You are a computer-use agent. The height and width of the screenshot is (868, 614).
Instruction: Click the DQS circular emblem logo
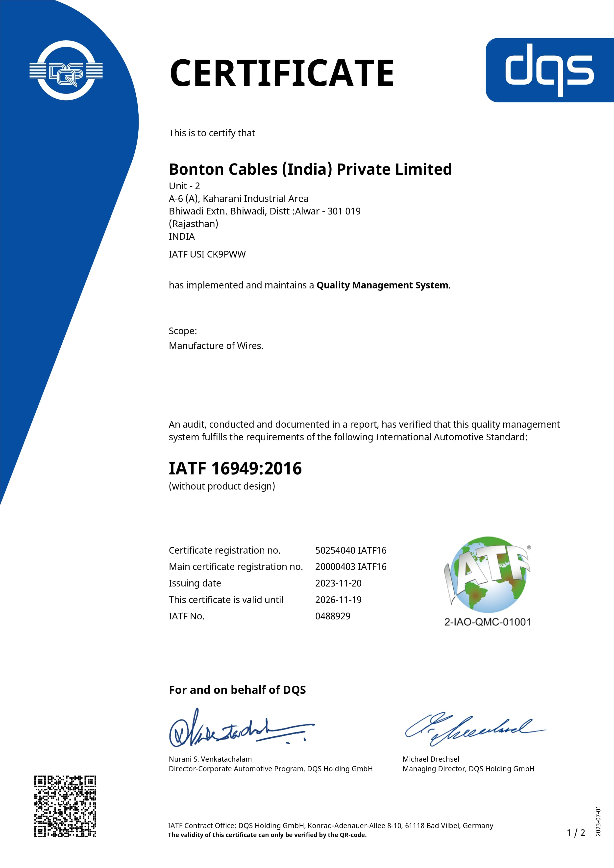pos(66,70)
